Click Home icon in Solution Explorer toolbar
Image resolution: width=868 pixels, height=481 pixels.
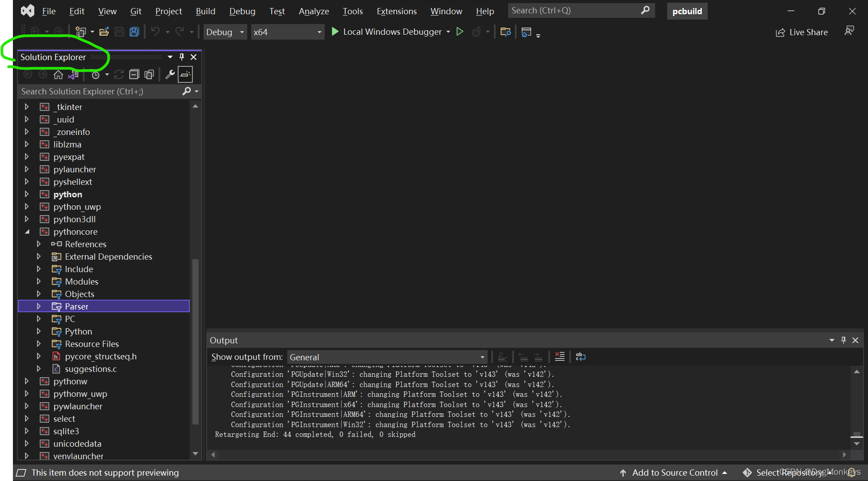pyautogui.click(x=58, y=74)
